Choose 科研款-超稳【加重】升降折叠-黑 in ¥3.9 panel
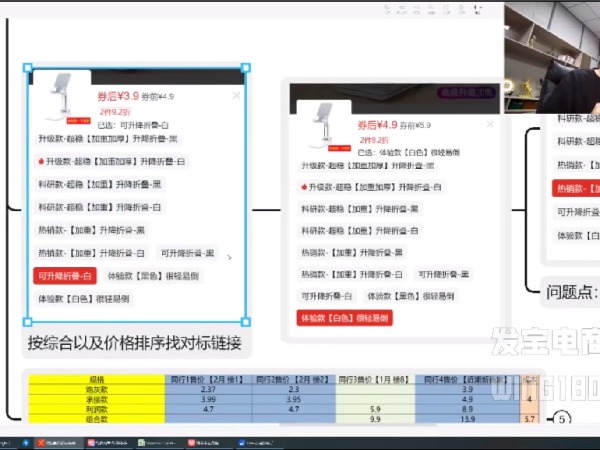The image size is (600, 450). click(x=99, y=184)
